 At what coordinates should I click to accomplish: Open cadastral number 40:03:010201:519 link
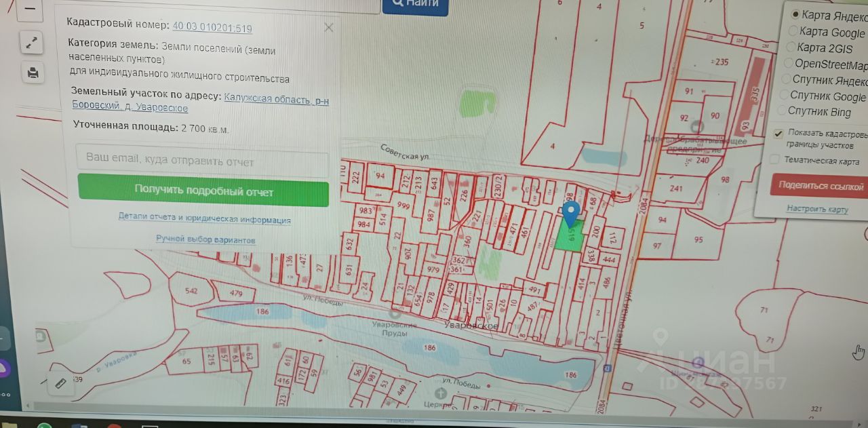click(212, 27)
